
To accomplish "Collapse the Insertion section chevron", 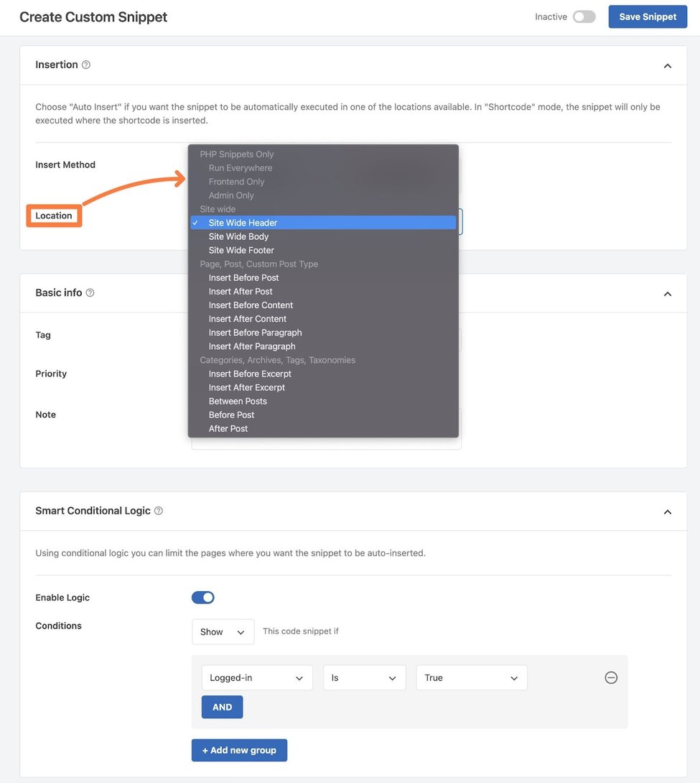I will coord(667,64).
